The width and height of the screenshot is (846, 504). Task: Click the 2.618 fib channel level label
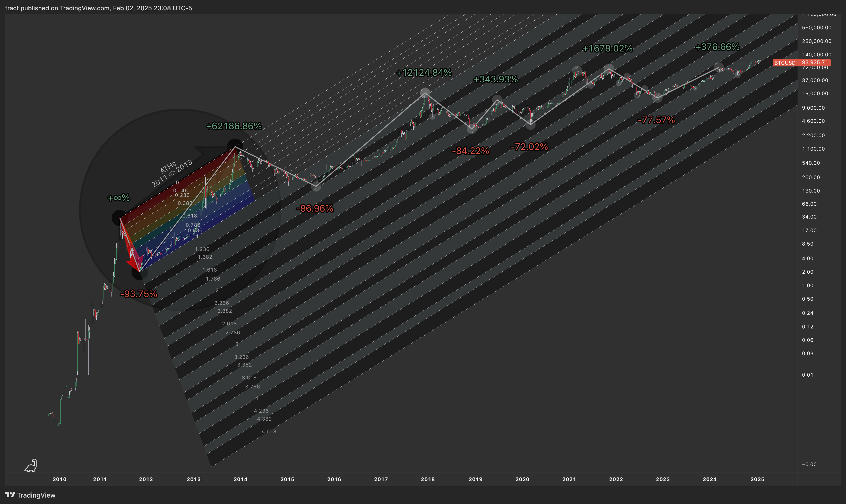pyautogui.click(x=229, y=324)
